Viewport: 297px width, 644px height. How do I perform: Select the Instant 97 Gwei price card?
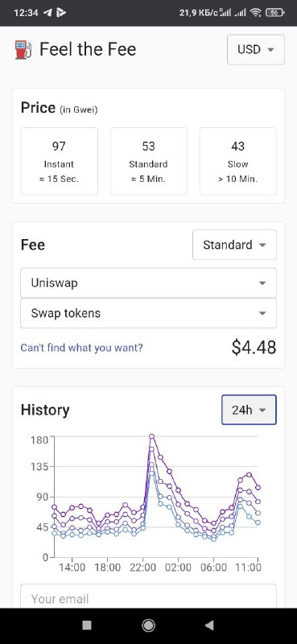[59, 161]
